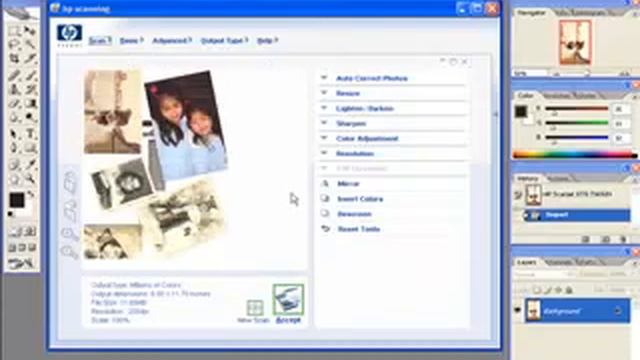Create new snapshot in History panel
640x360 pixels.
605,239
